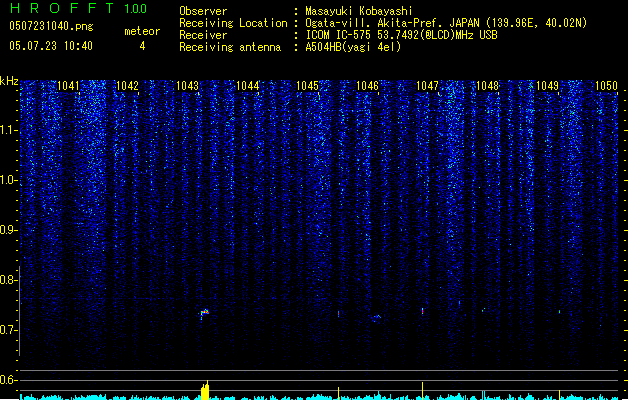Click the 'meteor' label

point(142,31)
